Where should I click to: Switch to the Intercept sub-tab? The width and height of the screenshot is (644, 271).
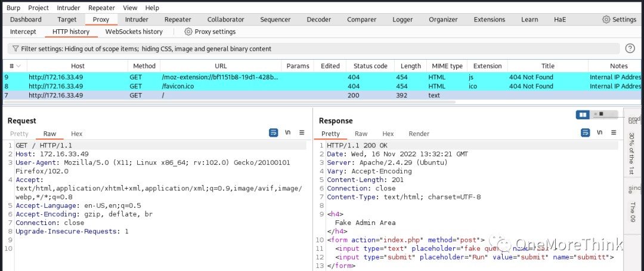pos(23,32)
